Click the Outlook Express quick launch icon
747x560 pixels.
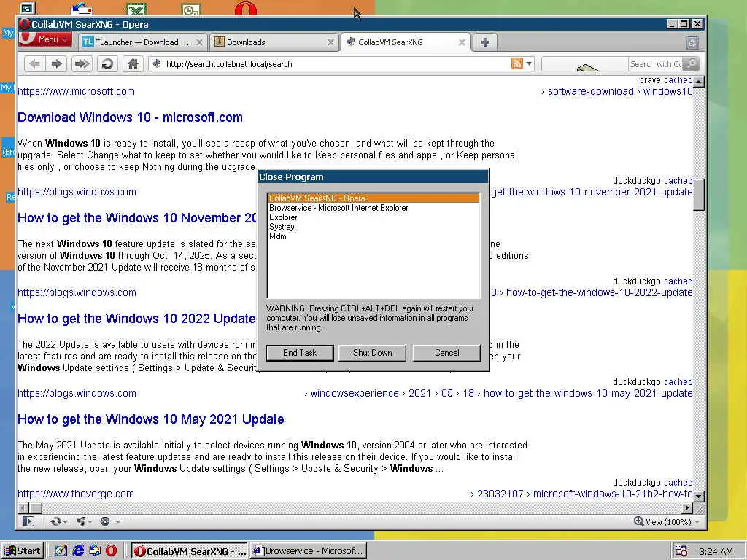[x=95, y=551]
